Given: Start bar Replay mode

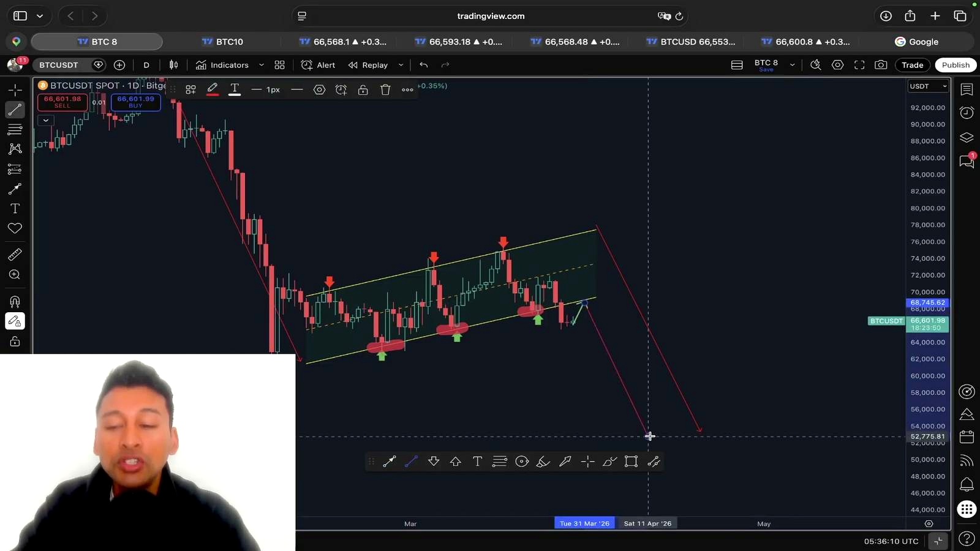Looking at the screenshot, I should pyautogui.click(x=369, y=65).
